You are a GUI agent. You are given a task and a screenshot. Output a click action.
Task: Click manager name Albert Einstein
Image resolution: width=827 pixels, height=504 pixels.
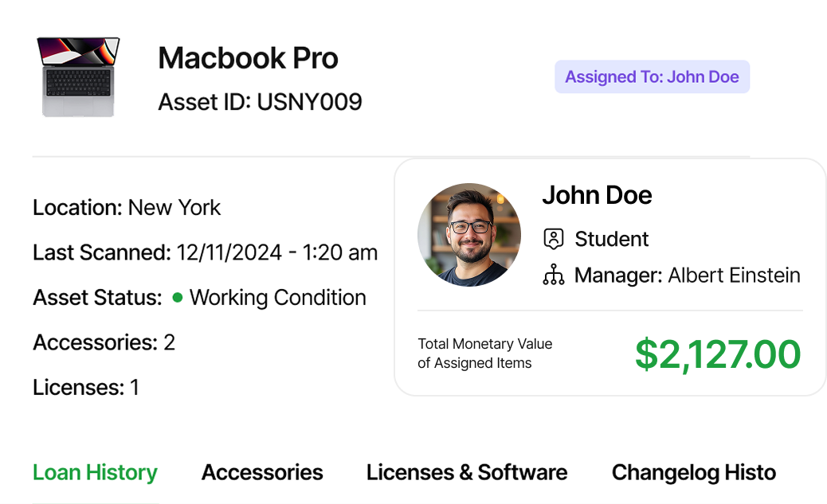[734, 275]
